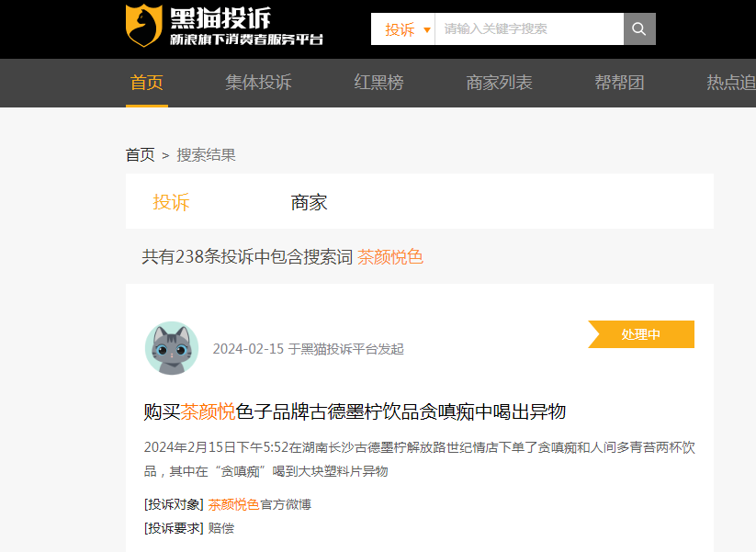Navigate to 商家列表 page
Image resolution: width=756 pixels, height=552 pixels.
499,83
